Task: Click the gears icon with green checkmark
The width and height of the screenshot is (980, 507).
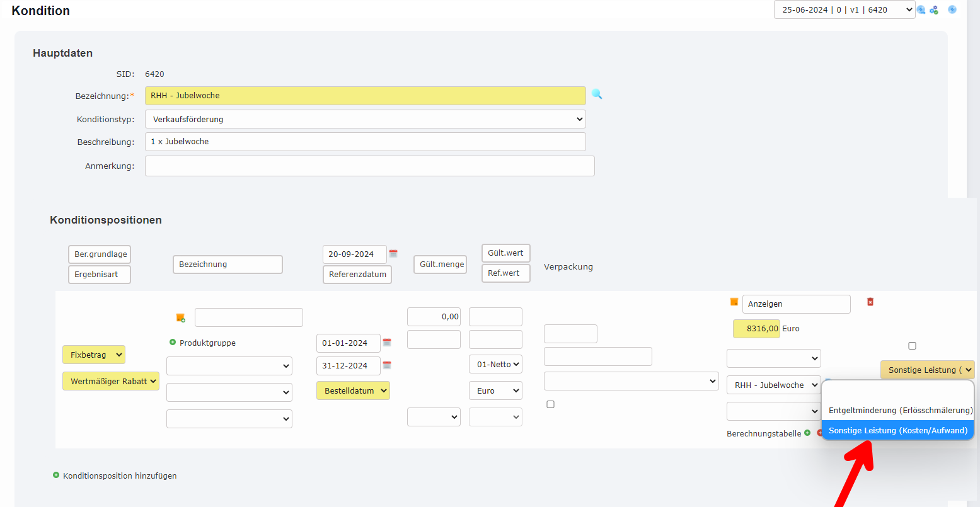Action: click(x=934, y=10)
